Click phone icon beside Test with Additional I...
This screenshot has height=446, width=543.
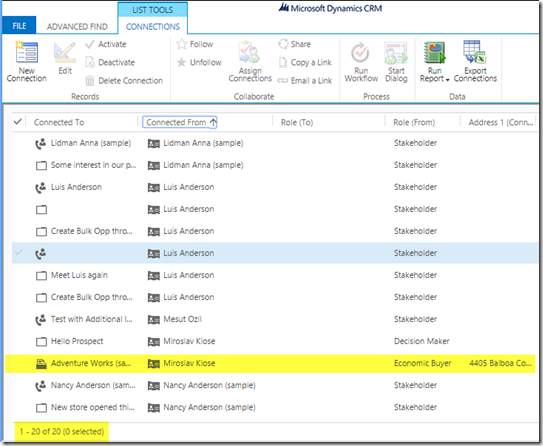coord(41,320)
